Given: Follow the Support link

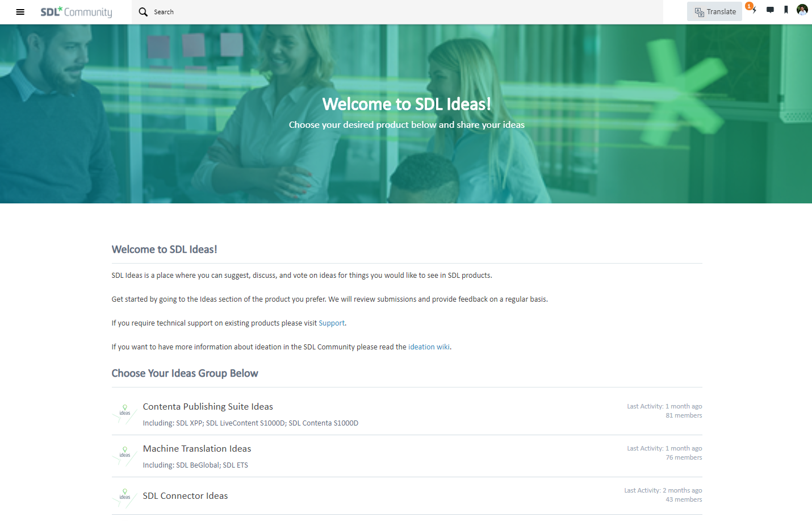Looking at the screenshot, I should tap(332, 323).
